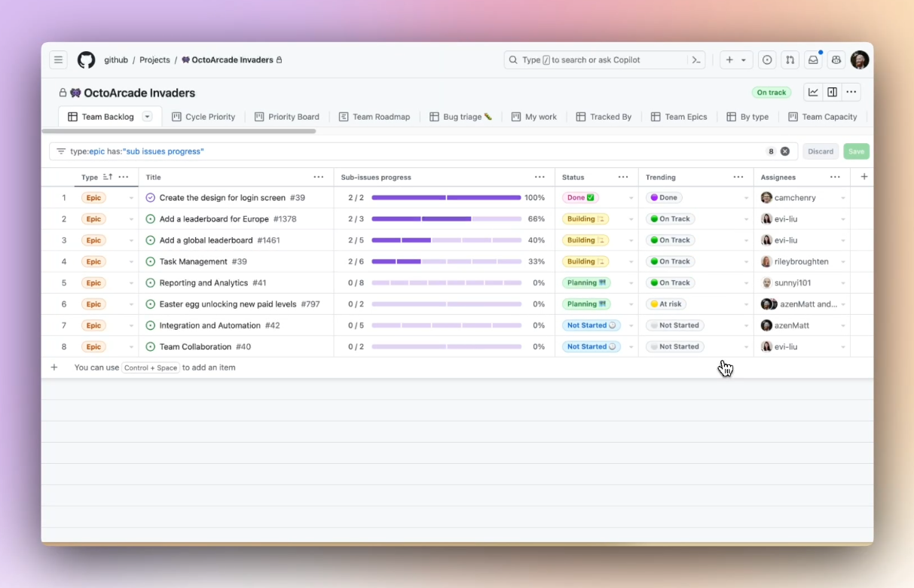
Task: Open project options via the ellipsis icon
Action: point(851,91)
